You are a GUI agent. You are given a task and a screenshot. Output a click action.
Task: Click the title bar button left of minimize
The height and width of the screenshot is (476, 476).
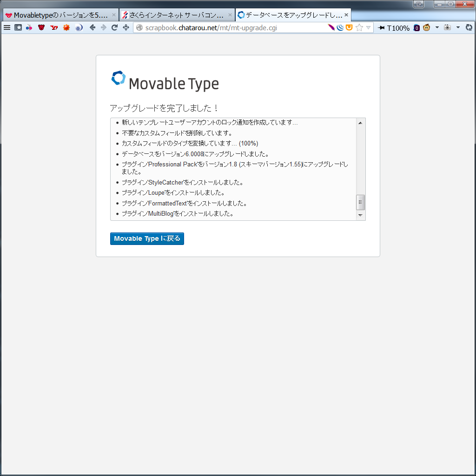tap(419, 4)
